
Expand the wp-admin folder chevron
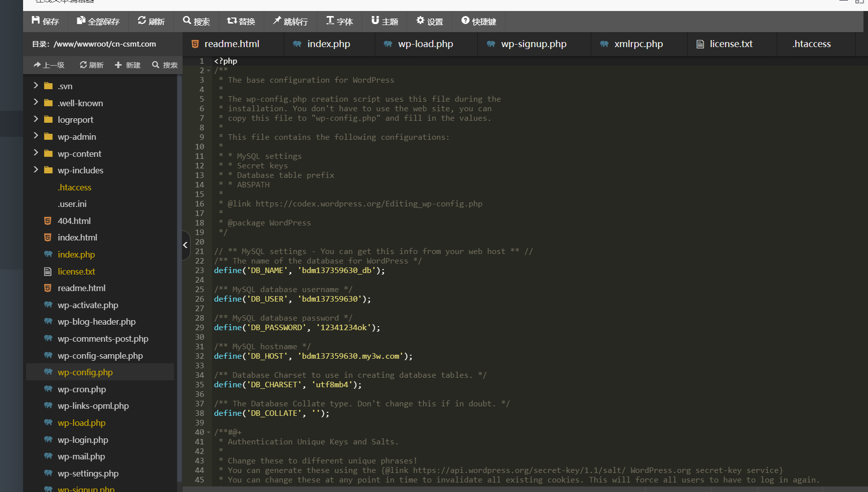(x=36, y=136)
